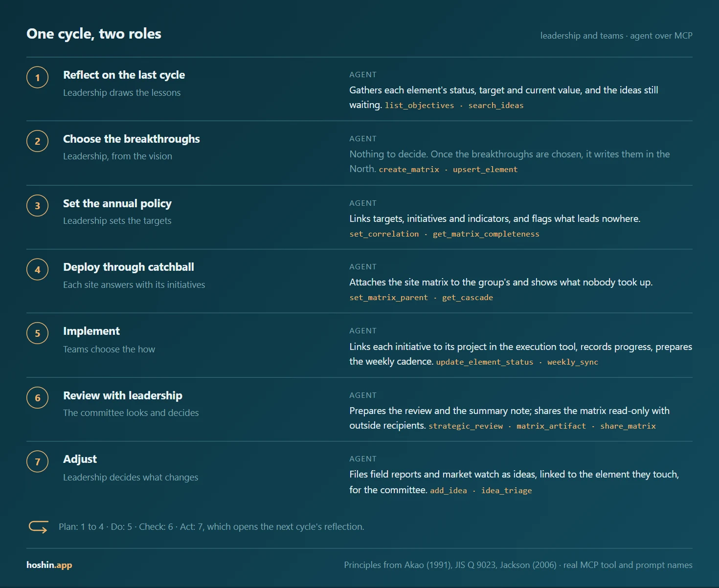Click the loop arrow icon beside Plan summary

pos(38,527)
